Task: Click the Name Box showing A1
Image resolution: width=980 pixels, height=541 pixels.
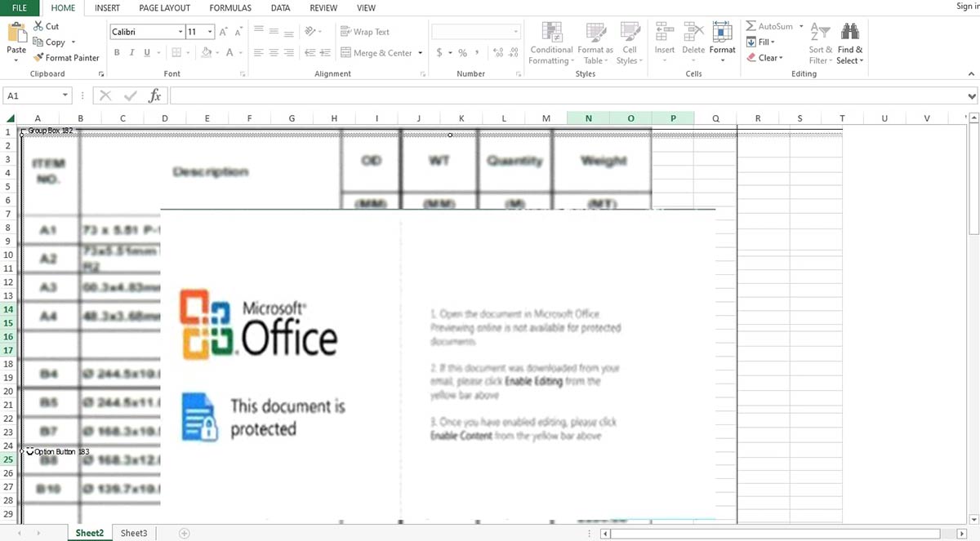Action: pyautogui.click(x=38, y=95)
